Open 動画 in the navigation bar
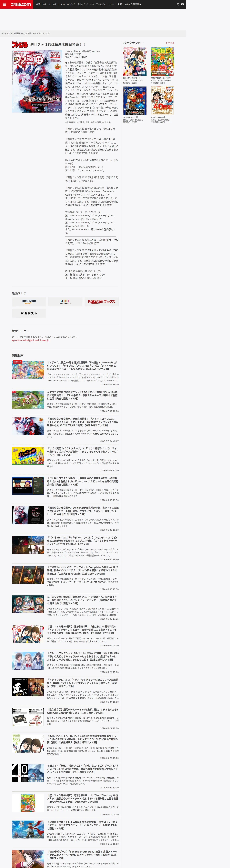The height and width of the screenshot is (868, 230). (120, 4)
